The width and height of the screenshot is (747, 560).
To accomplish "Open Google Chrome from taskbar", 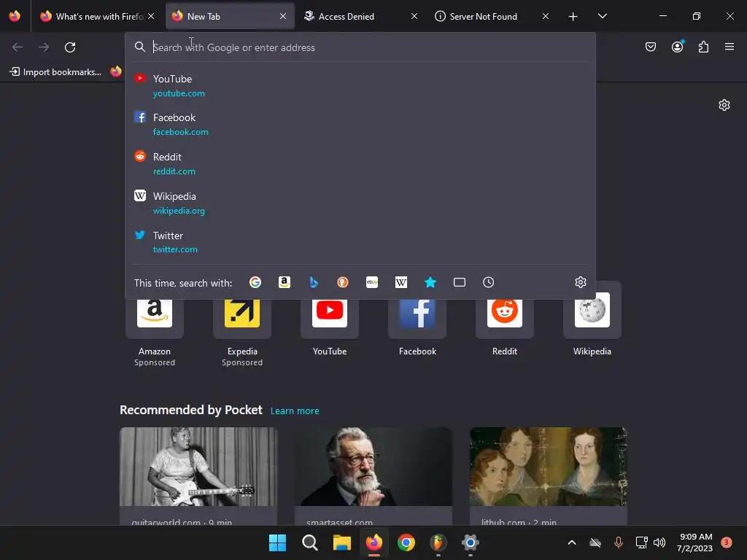I will tap(406, 542).
